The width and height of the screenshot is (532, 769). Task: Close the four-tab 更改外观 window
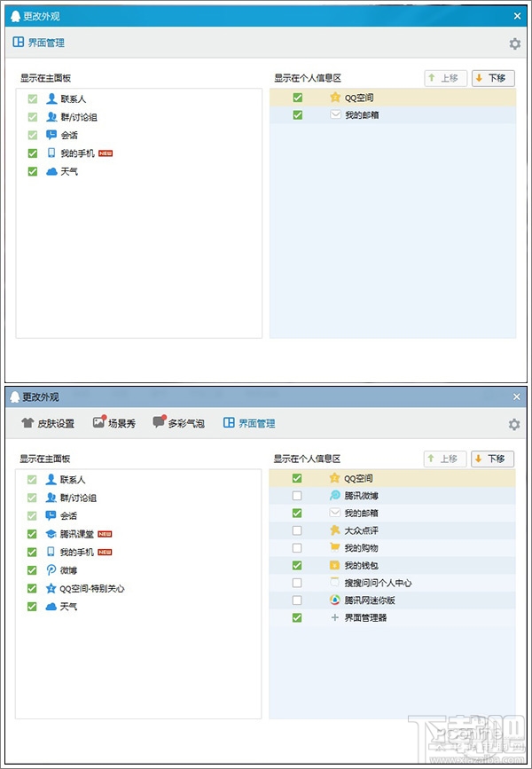click(516, 396)
